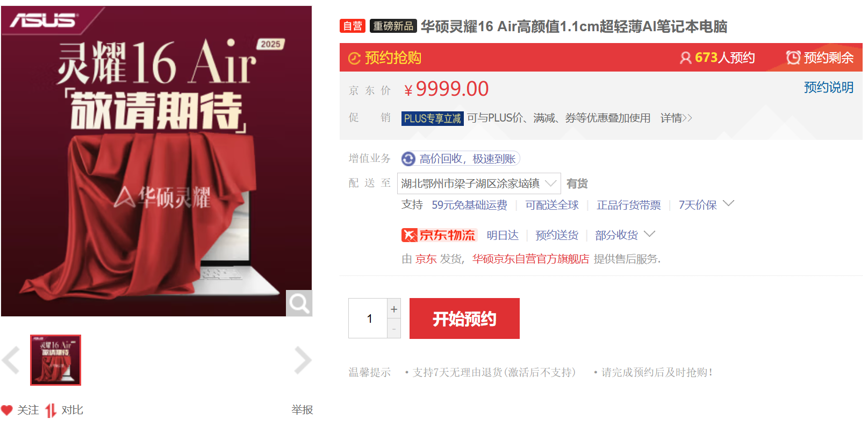Open promotion 详情 link

tap(676, 118)
